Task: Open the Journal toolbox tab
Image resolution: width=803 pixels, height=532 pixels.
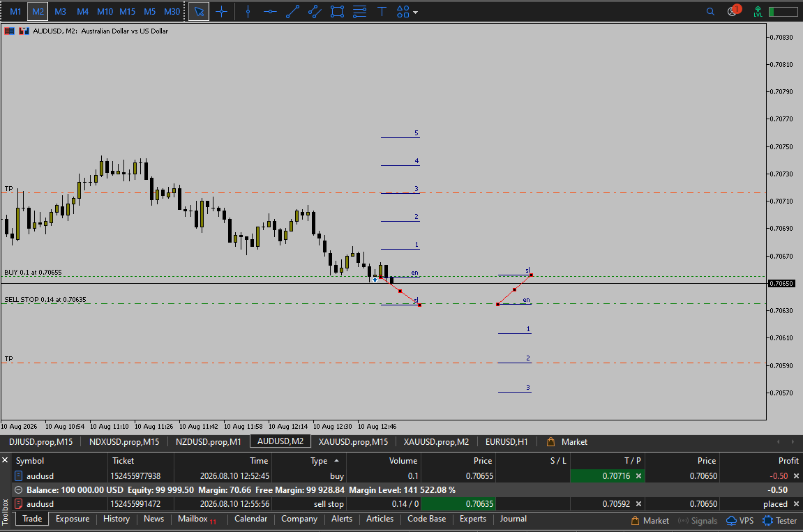Action: [513, 519]
